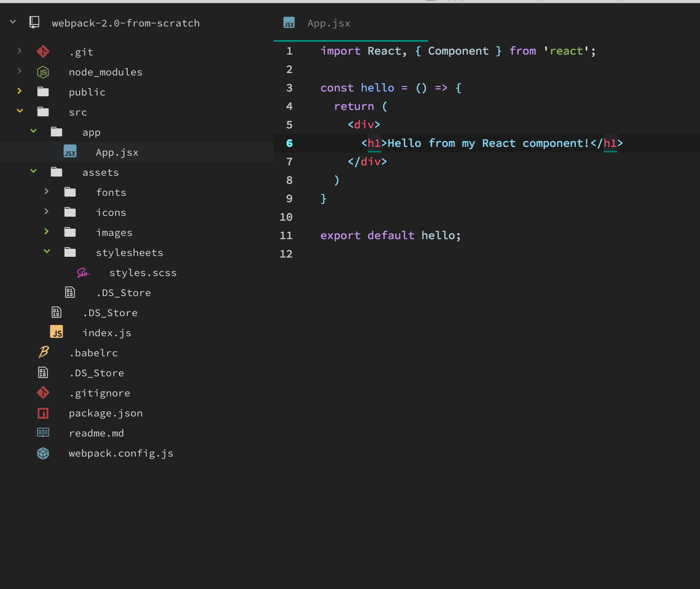700x589 pixels.
Task: Expand the public folder
Action: (x=19, y=91)
